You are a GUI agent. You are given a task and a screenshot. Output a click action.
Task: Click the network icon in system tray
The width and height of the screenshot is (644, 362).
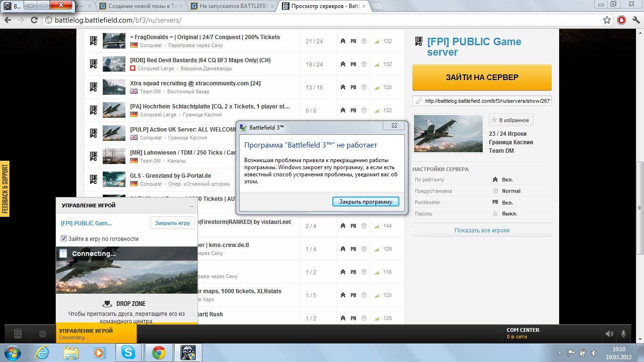point(582,353)
